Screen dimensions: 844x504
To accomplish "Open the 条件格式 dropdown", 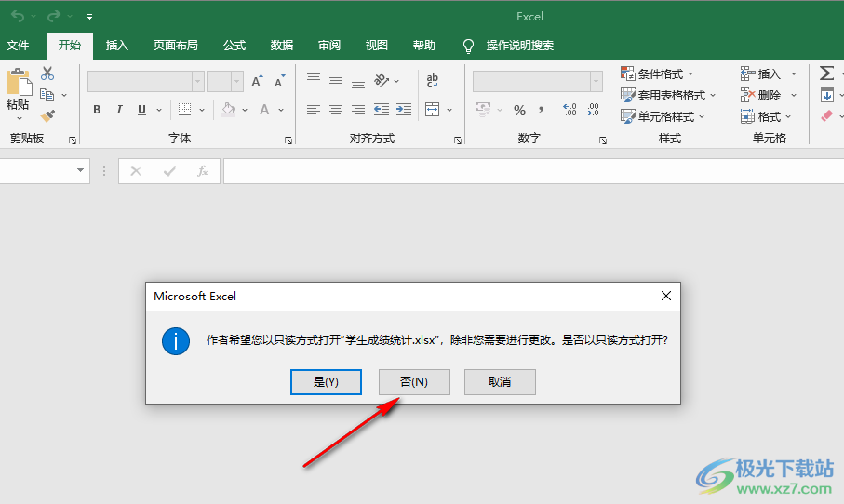I will pos(657,73).
